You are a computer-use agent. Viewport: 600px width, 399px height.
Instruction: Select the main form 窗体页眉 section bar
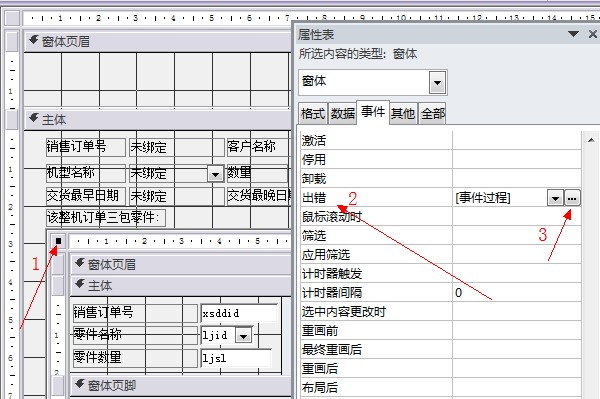coord(158,41)
